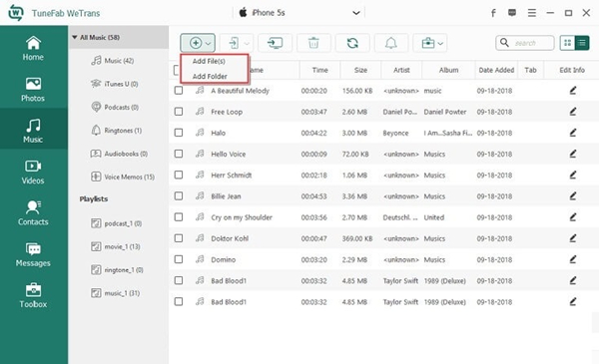Open Photos in sidebar

click(33, 90)
